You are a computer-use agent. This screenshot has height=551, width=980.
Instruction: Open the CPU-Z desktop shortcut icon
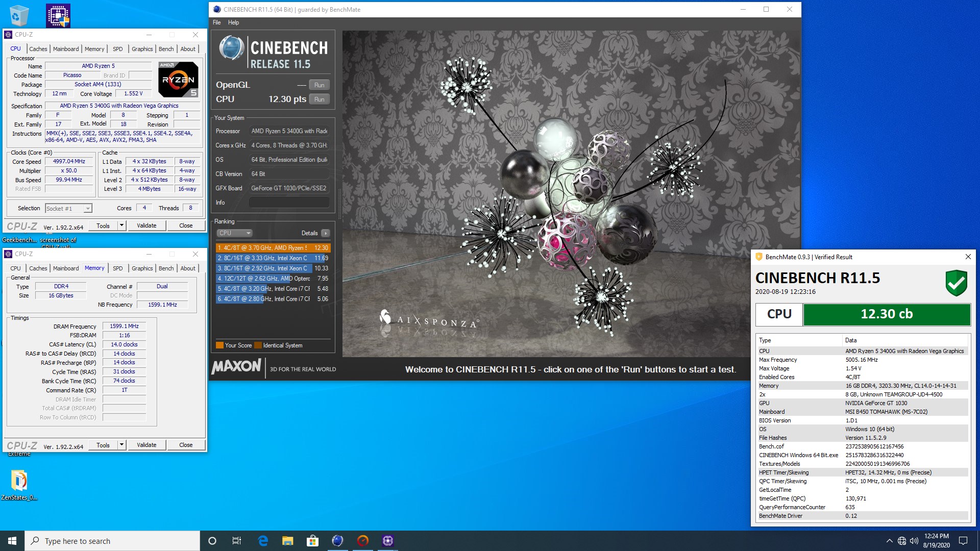coord(58,15)
